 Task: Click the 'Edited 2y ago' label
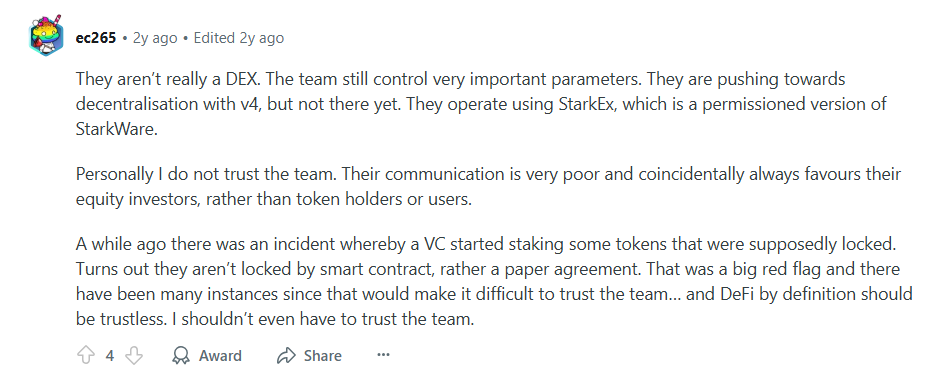239,38
